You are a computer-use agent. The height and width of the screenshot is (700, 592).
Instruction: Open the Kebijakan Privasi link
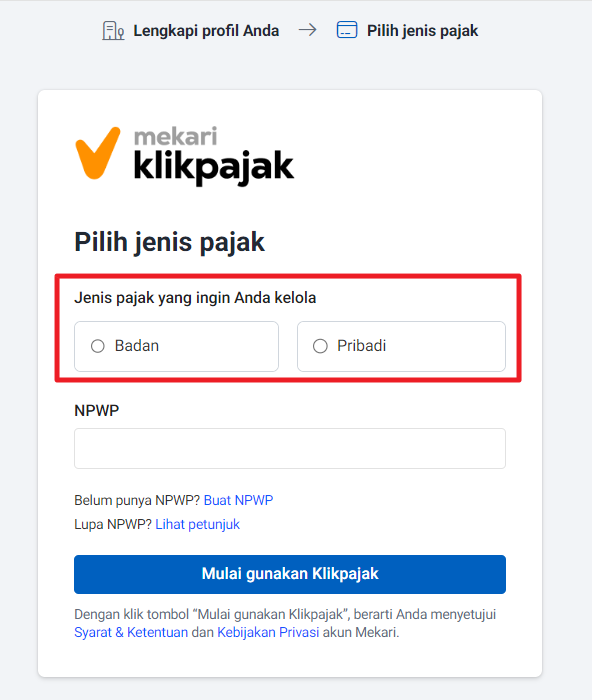tap(268, 632)
